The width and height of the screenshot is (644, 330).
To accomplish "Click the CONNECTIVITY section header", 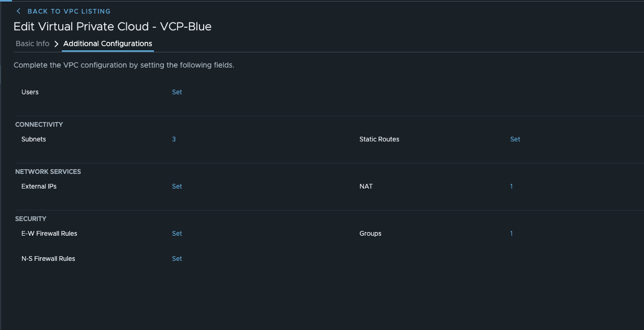I will pyautogui.click(x=39, y=124).
